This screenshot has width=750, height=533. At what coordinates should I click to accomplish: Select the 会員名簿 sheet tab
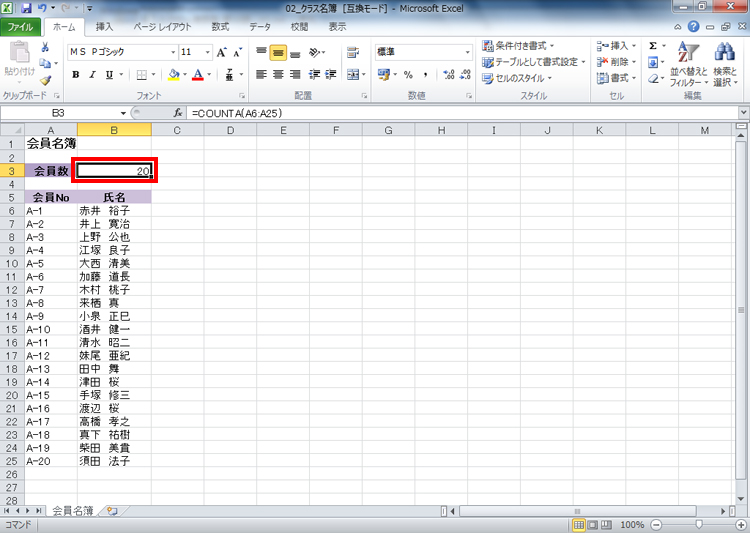pos(72,511)
